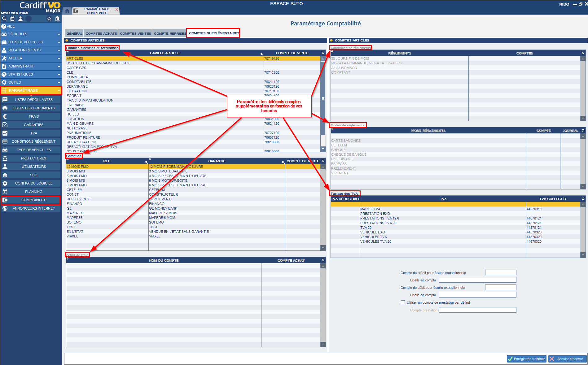
Task: Expand the Relation Clients menu arrow
Action: coord(59,50)
